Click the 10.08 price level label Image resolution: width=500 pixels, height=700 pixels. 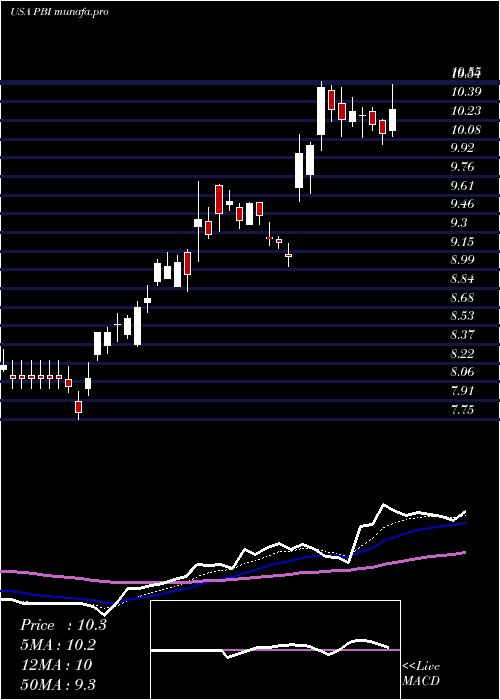coord(466,129)
